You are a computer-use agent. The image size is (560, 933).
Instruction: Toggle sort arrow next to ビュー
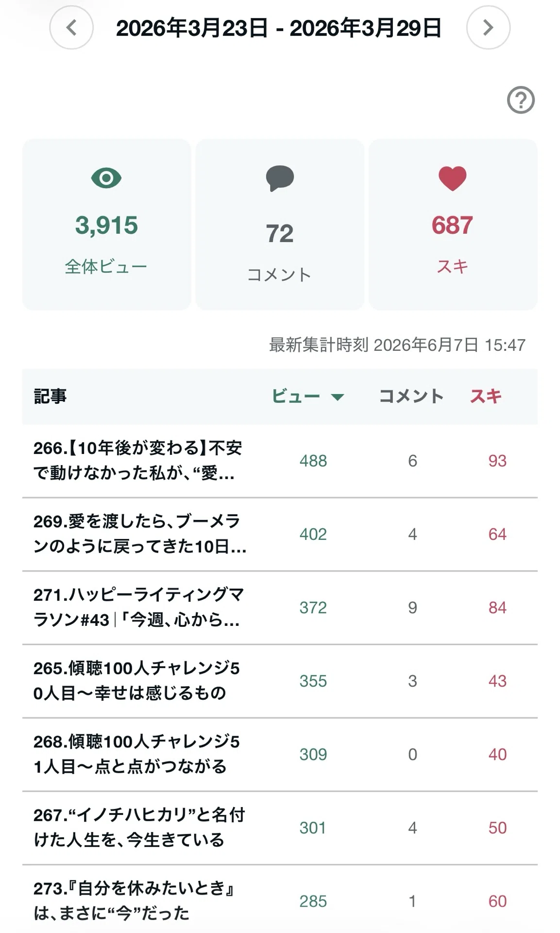338,397
